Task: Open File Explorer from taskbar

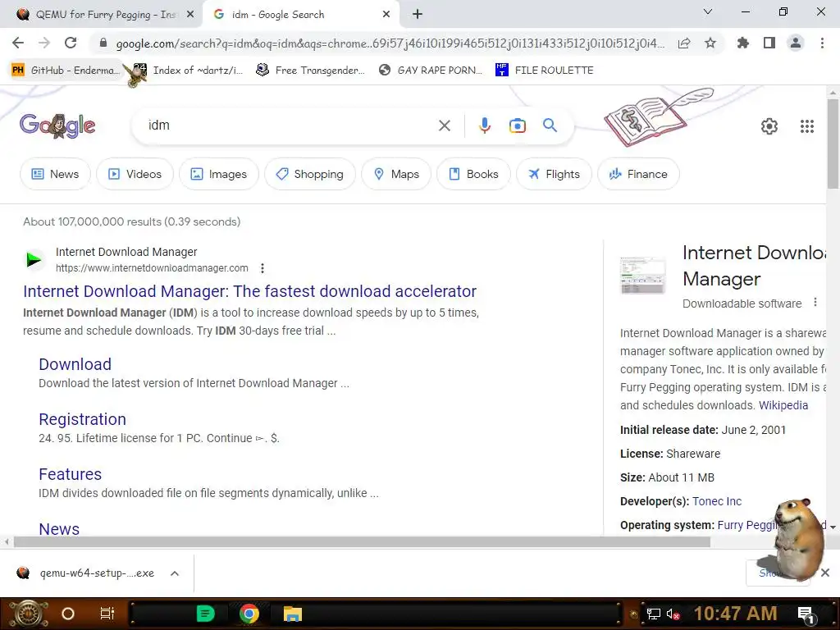Action: (293, 614)
